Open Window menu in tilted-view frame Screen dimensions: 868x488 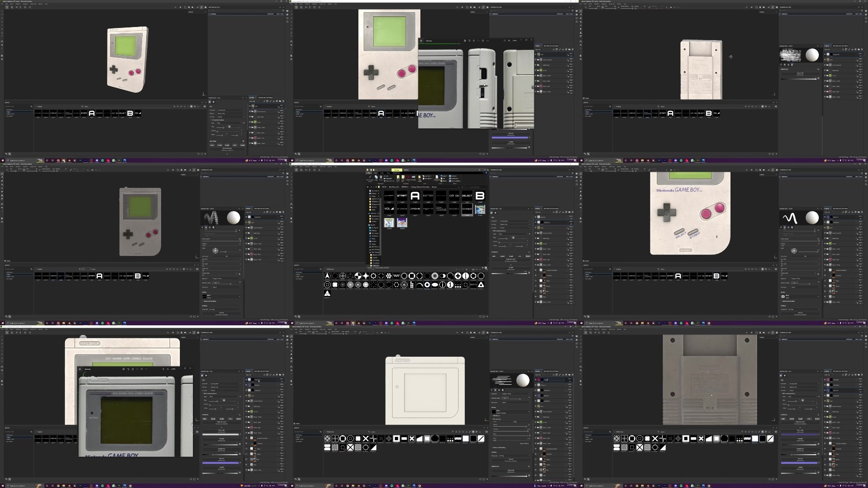tap(18, 4)
